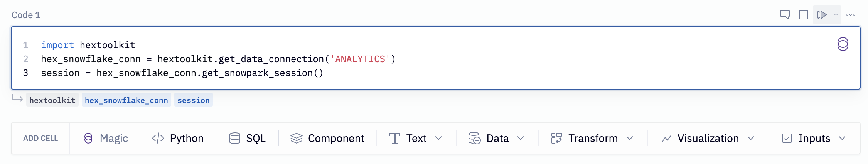Screen dimensions: 868x164
Task: Click the Magic icon inside the code editor
Action: [843, 44]
